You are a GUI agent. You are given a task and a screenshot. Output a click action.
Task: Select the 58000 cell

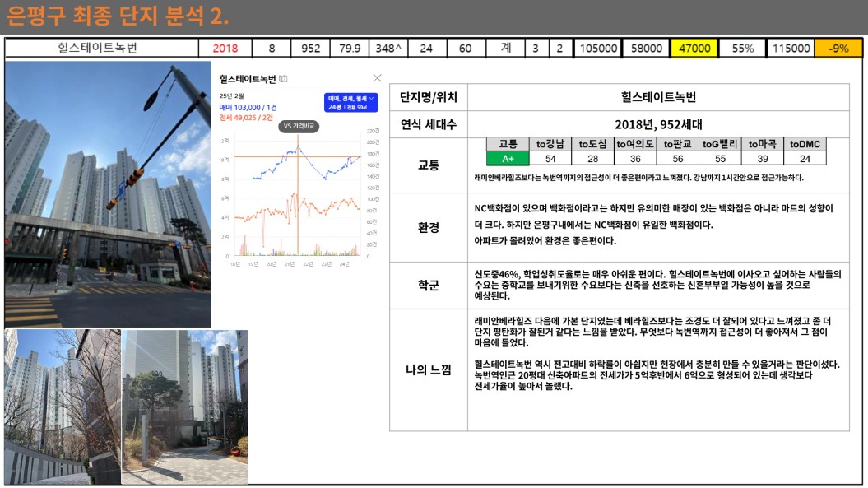pos(646,49)
